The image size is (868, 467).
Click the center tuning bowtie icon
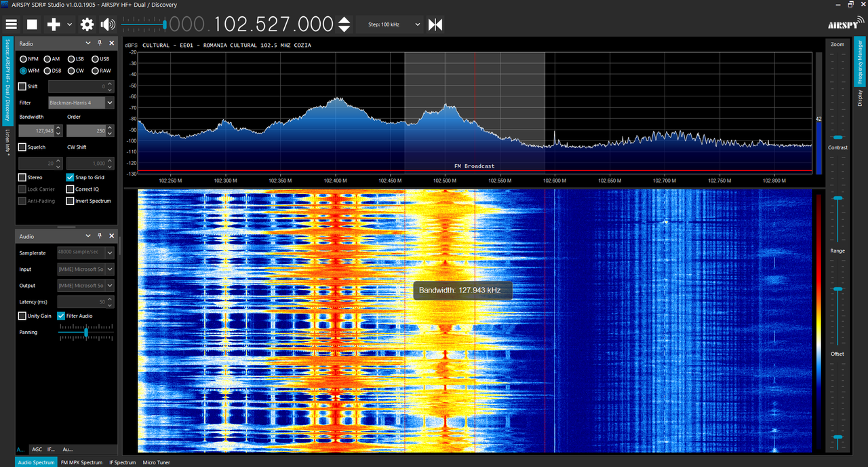[x=435, y=24]
